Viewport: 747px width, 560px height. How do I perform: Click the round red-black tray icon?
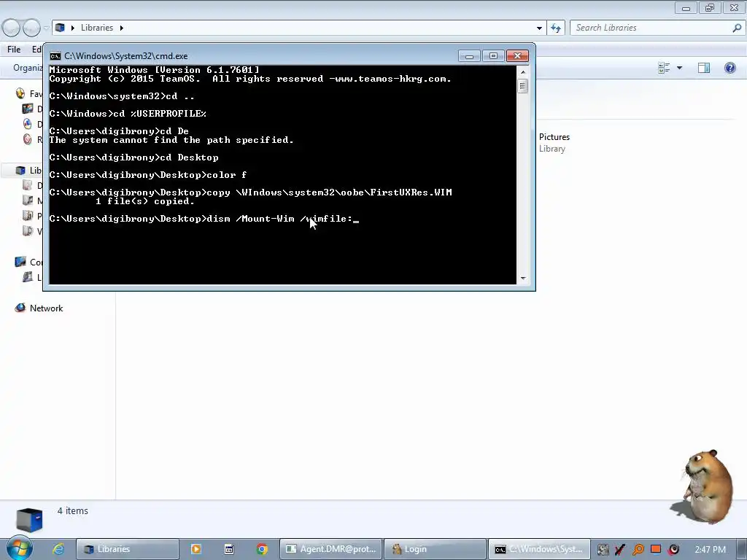[x=673, y=550]
